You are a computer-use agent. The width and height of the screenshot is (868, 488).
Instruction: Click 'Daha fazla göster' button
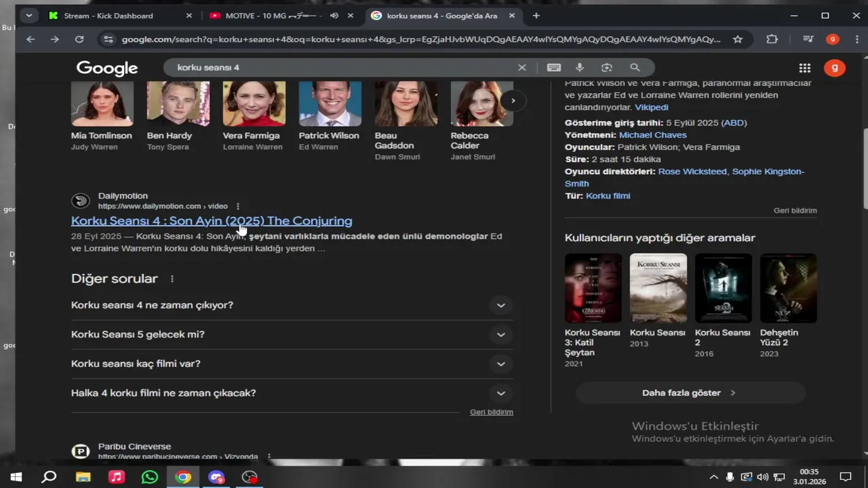690,393
